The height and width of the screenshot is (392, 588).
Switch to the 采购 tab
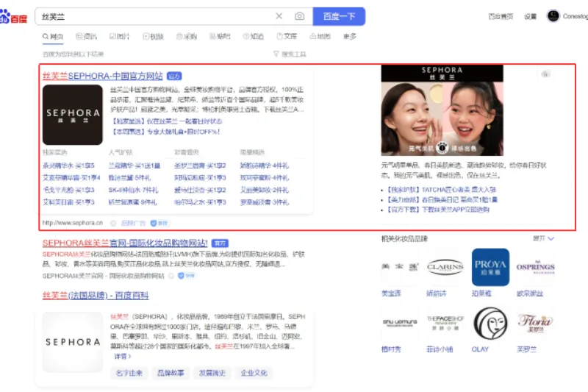(187, 36)
